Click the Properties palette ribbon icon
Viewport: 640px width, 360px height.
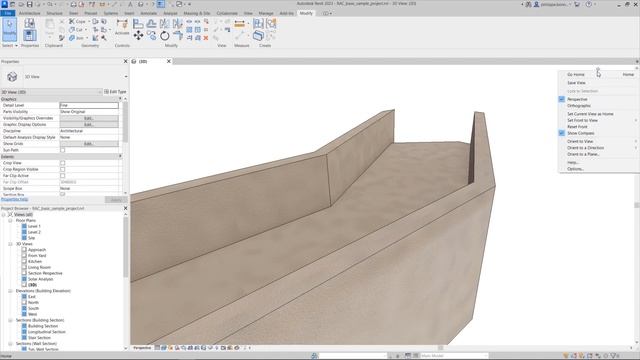29,35
